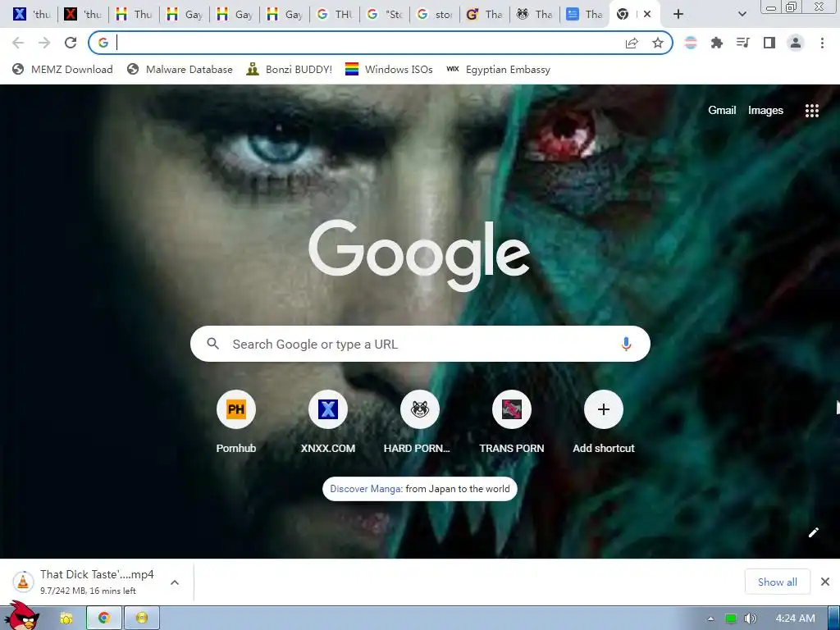Image resolution: width=840 pixels, height=630 pixels.
Task: Open the Windows ISOs bookmark
Action: [389, 69]
